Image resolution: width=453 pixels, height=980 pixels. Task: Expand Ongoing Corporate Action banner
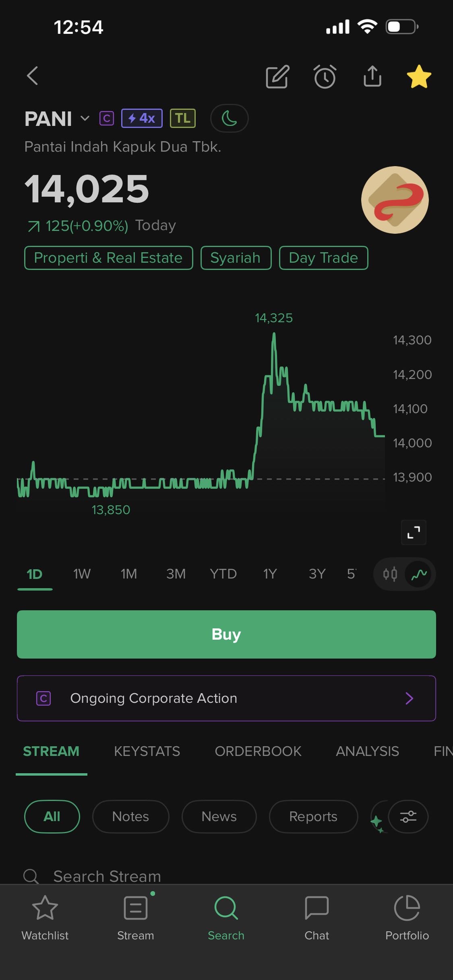coord(226,698)
